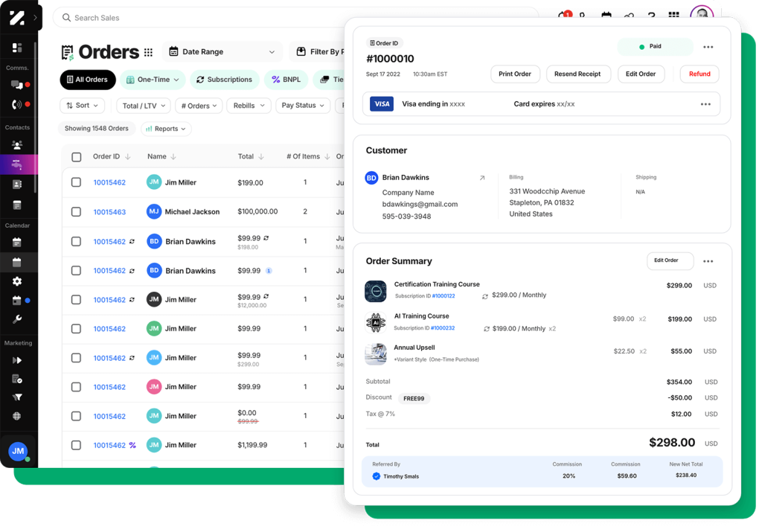Expand the sidebar with the chevron arrow
Viewport: 762px width, 532px height.
click(35, 18)
